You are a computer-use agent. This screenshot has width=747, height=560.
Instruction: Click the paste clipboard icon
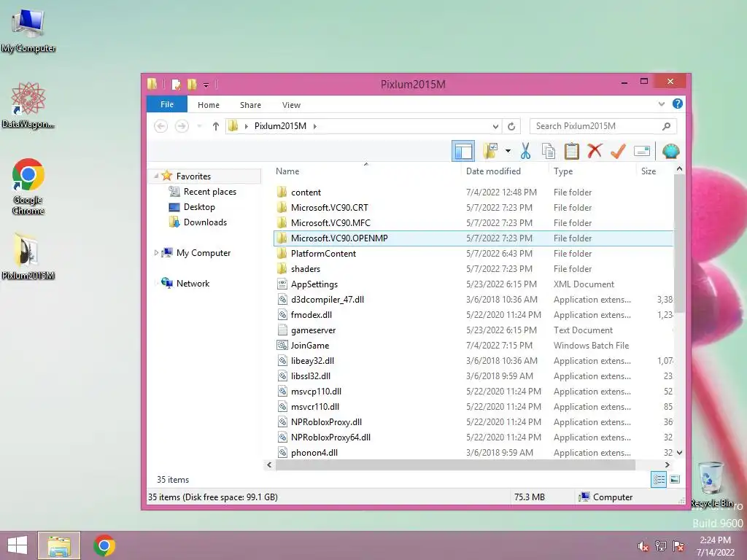[x=572, y=152]
